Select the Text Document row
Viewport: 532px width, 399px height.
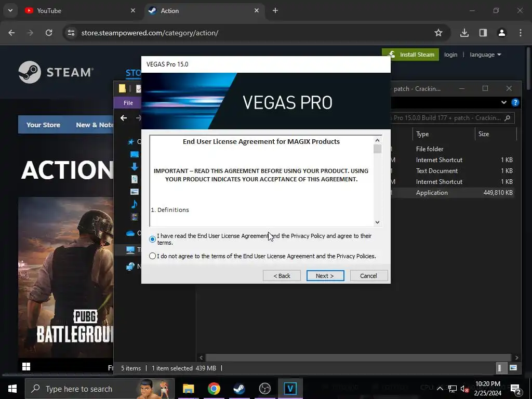pyautogui.click(x=453, y=170)
